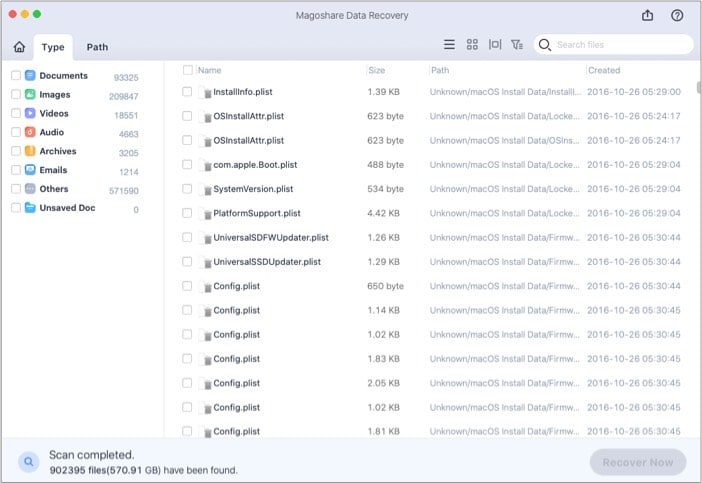Switch to the Type tab
This screenshot has width=702, height=483.
[x=53, y=47]
